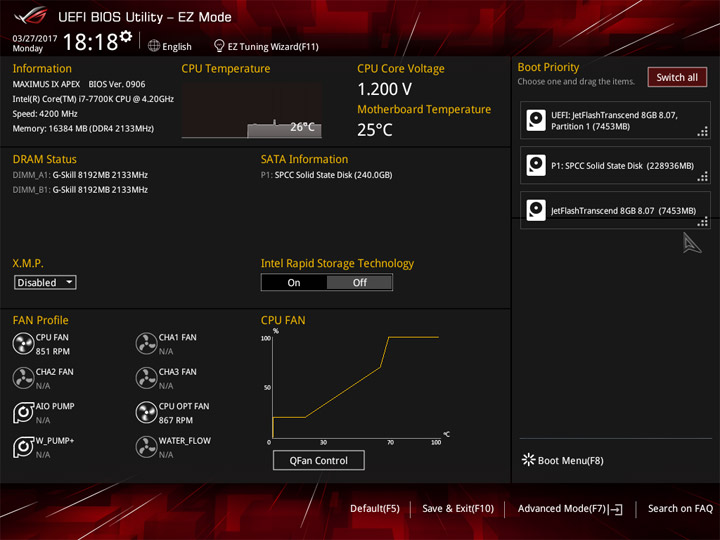
Task: Select the CHA1 FAN icon
Action: 146,344
